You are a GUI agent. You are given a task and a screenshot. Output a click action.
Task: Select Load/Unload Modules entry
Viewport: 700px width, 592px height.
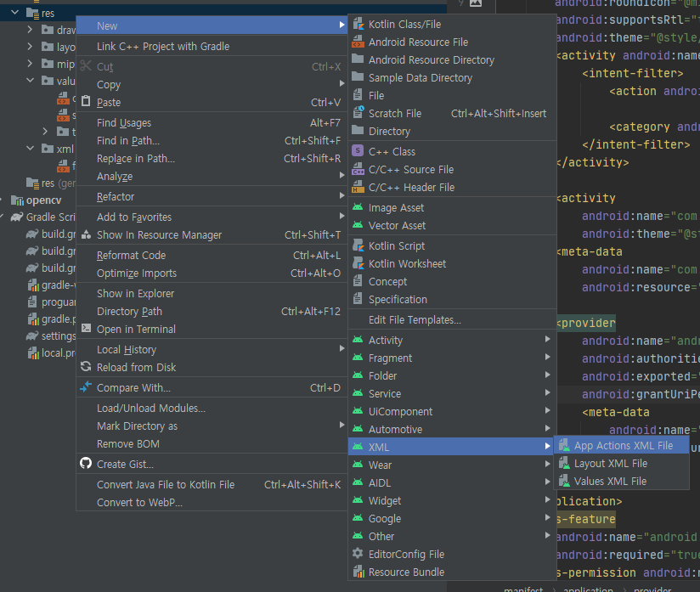(x=212, y=408)
